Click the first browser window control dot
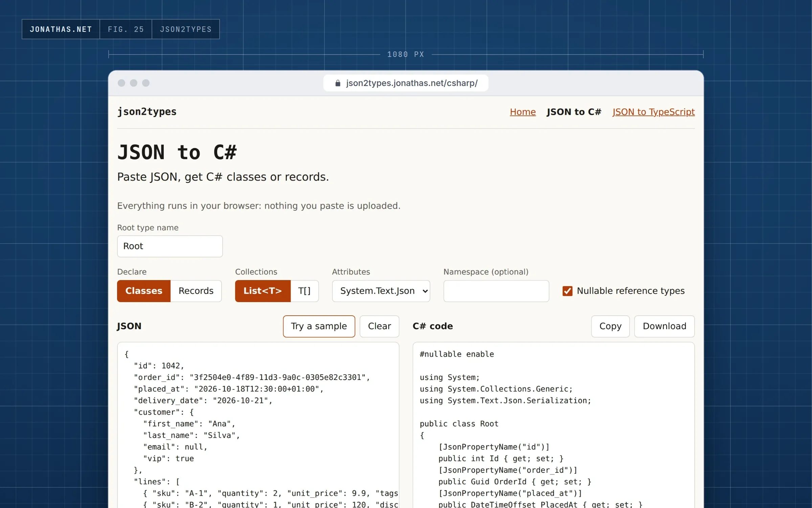The width and height of the screenshot is (812, 508). tap(121, 83)
